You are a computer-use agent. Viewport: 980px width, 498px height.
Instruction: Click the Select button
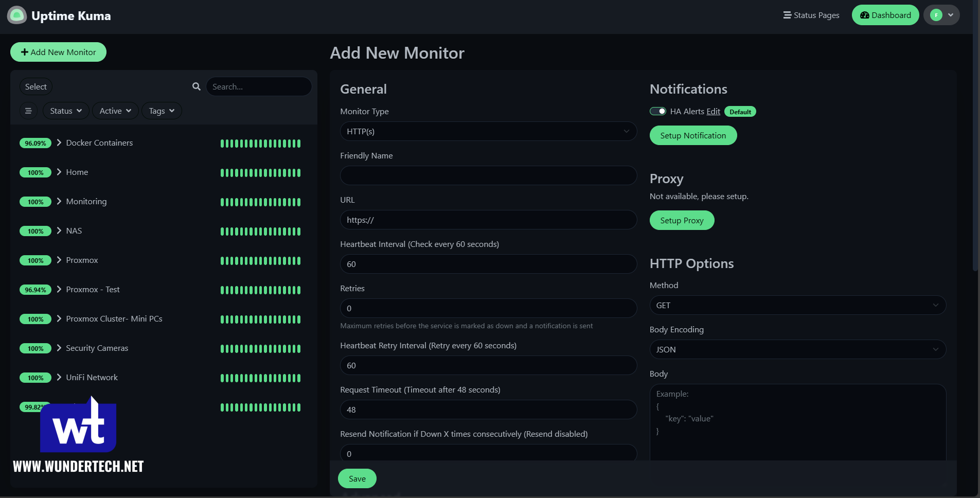[x=36, y=86]
